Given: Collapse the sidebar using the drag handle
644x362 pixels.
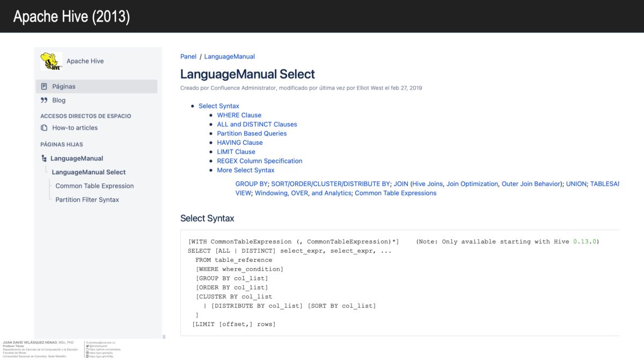Looking at the screenshot, I should (x=164, y=337).
